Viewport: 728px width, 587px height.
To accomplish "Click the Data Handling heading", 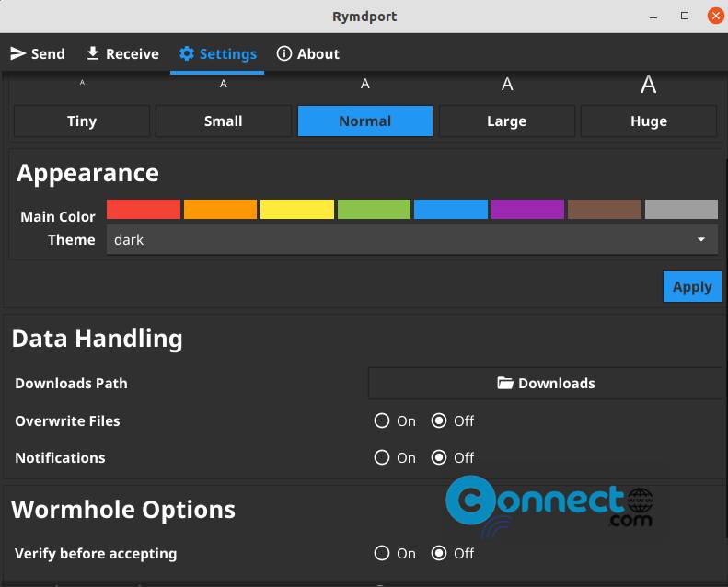I will pyautogui.click(x=97, y=339).
